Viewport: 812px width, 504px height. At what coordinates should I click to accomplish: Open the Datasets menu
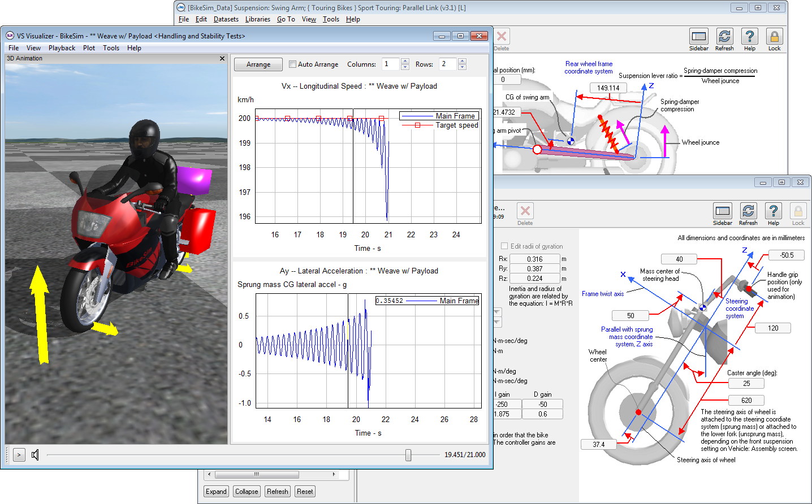click(226, 19)
